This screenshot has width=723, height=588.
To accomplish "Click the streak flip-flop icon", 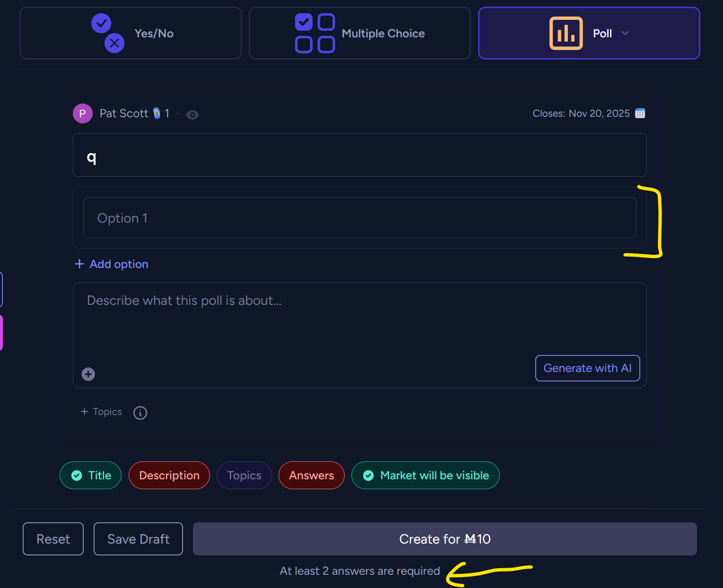I will [157, 113].
